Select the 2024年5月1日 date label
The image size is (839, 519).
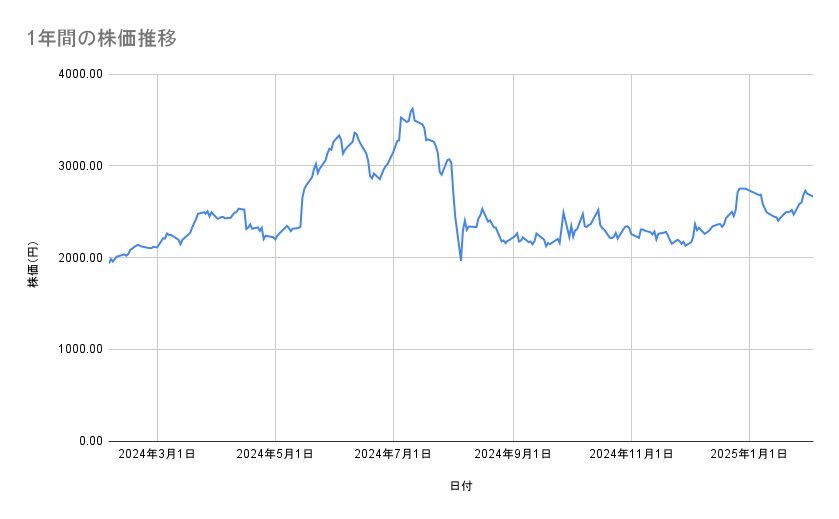point(275,454)
